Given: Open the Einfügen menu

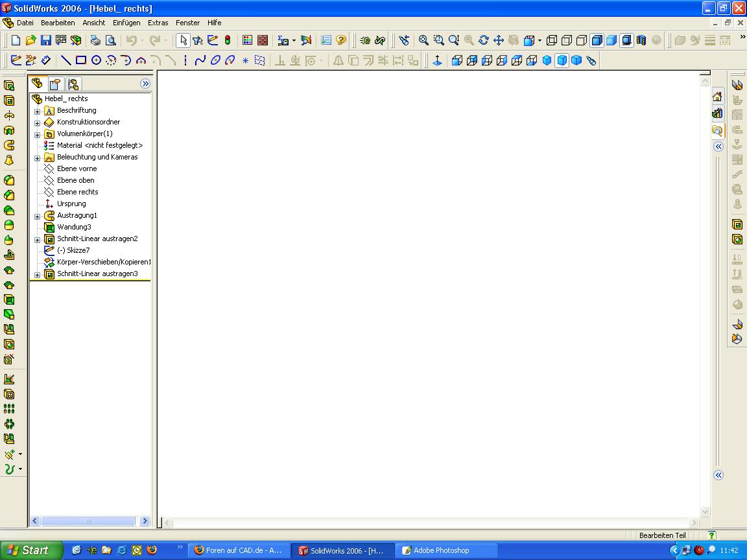Looking at the screenshot, I should (126, 23).
